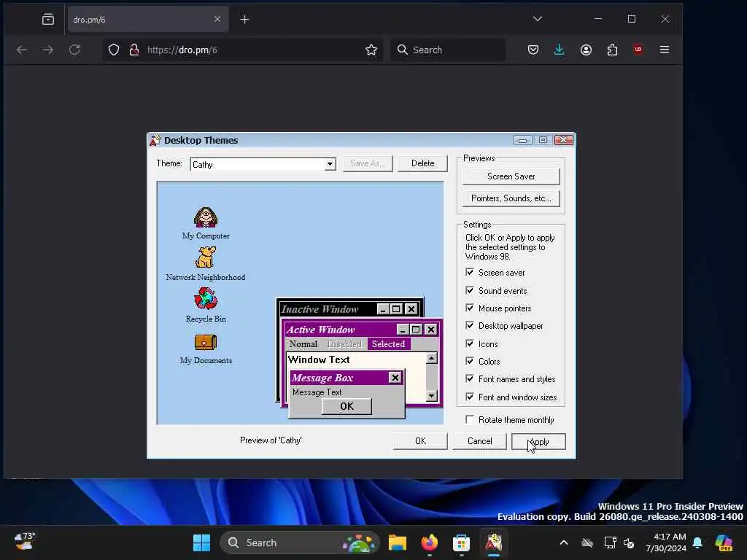Click OK in the Message Box preview
This screenshot has height=560, width=747.
[347, 406]
